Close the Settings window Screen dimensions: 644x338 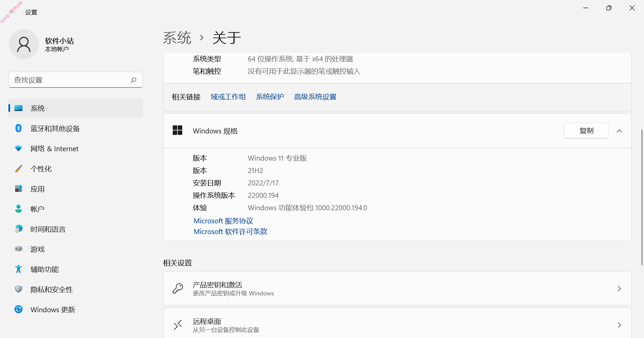(632, 8)
